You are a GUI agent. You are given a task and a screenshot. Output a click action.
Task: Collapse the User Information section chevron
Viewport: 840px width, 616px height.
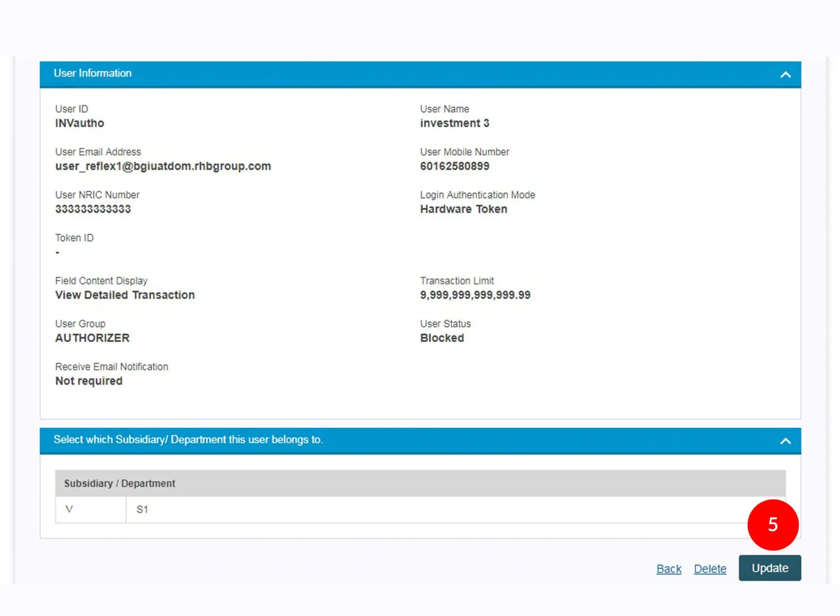point(785,75)
